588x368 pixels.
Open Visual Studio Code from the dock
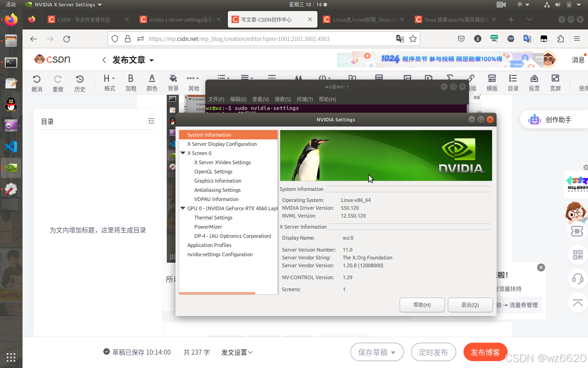11,147
